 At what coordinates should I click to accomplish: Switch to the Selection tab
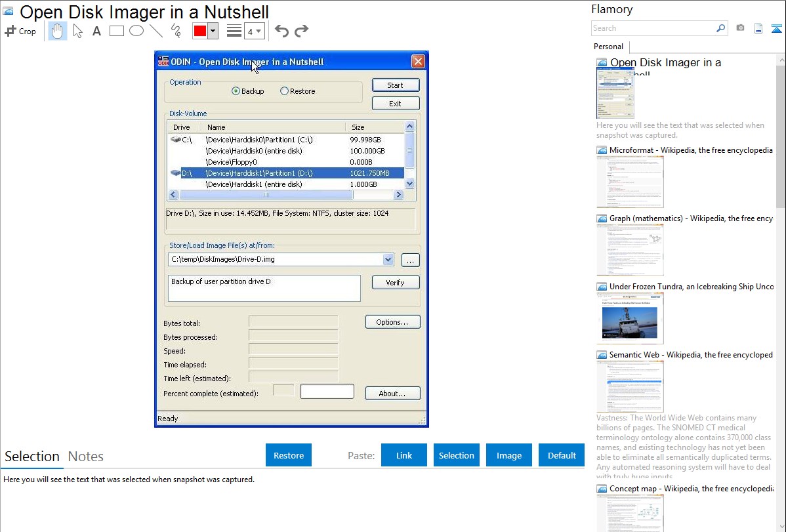coord(32,457)
